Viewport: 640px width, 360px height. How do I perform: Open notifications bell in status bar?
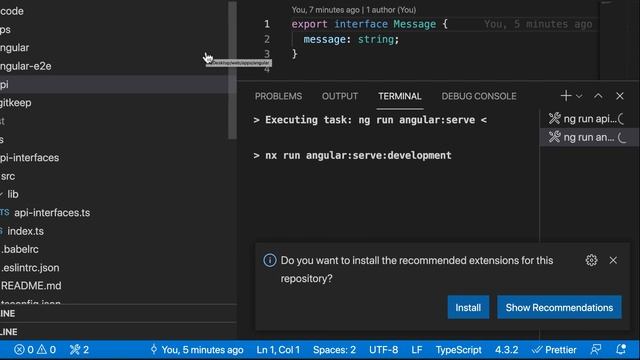(x=621, y=350)
